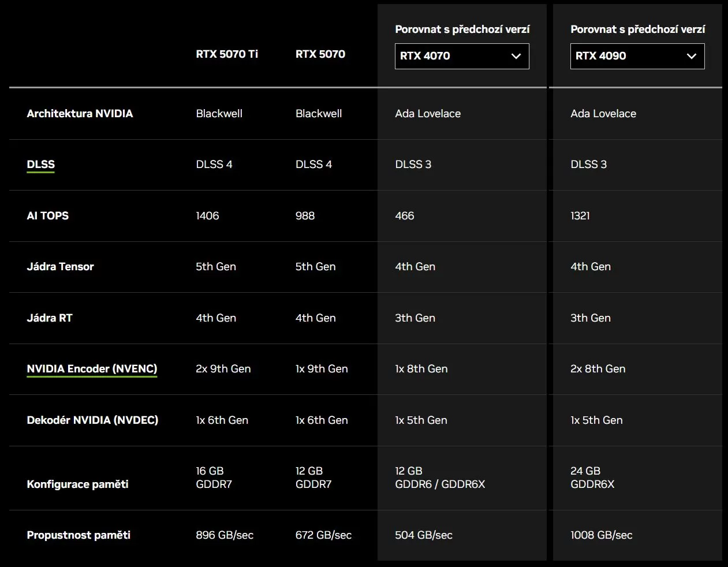The height and width of the screenshot is (567, 728).
Task: Open the NVIDIA Encoder (NVENC) link
Action: click(x=92, y=369)
